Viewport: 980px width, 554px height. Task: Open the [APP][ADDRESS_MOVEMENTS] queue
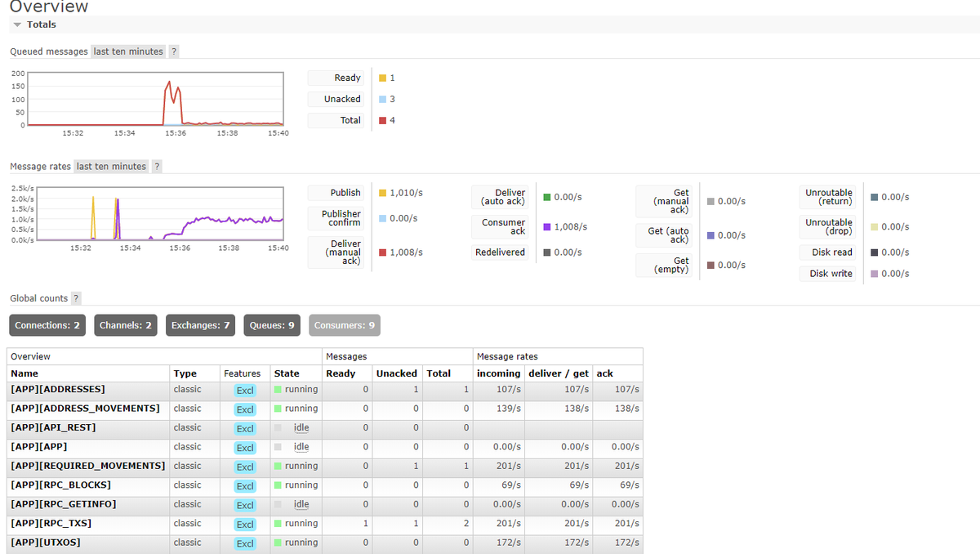[85, 409]
